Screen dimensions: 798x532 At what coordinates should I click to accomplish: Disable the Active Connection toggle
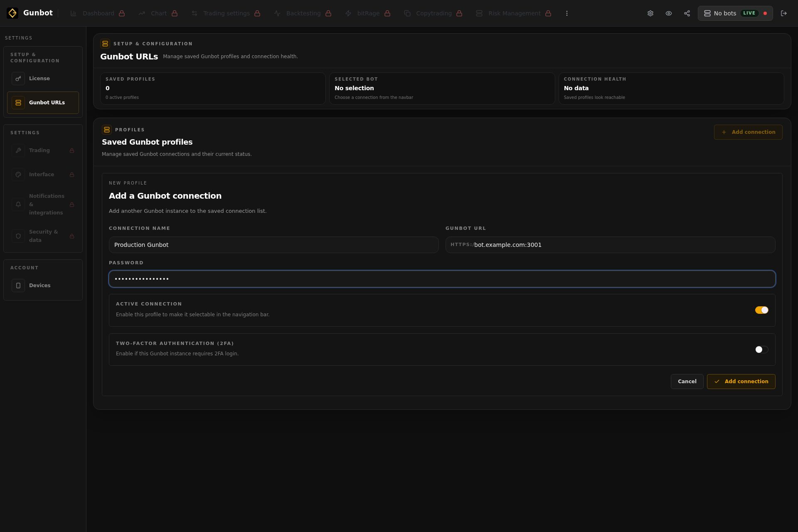(761, 310)
